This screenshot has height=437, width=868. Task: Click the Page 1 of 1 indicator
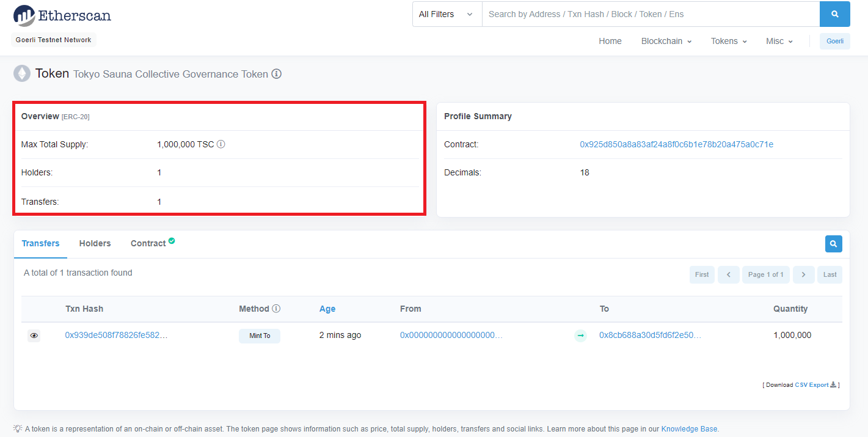766,274
